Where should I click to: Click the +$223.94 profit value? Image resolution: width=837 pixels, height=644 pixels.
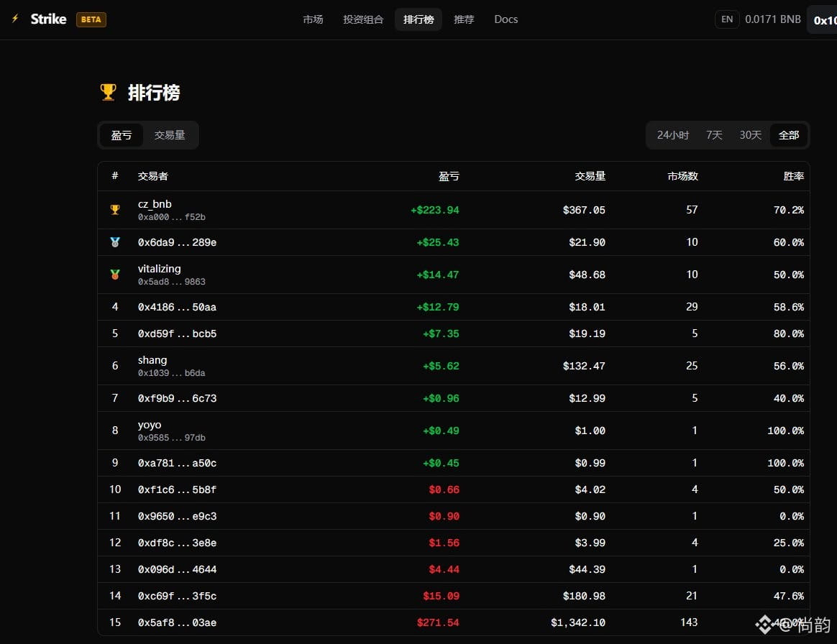click(x=434, y=210)
